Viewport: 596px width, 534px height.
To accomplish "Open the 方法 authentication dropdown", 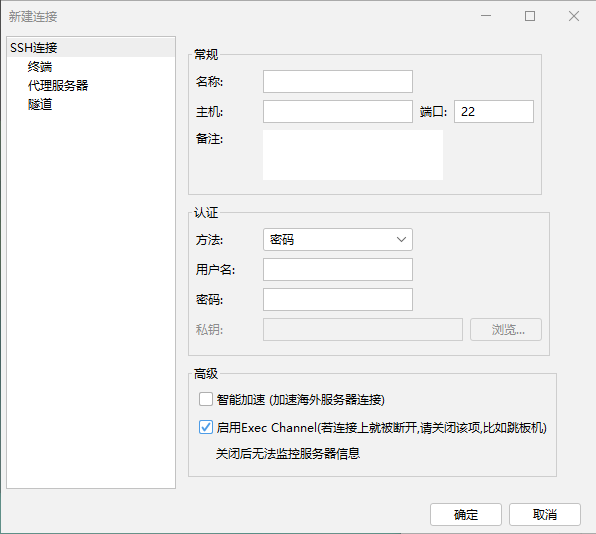I will coord(338,239).
